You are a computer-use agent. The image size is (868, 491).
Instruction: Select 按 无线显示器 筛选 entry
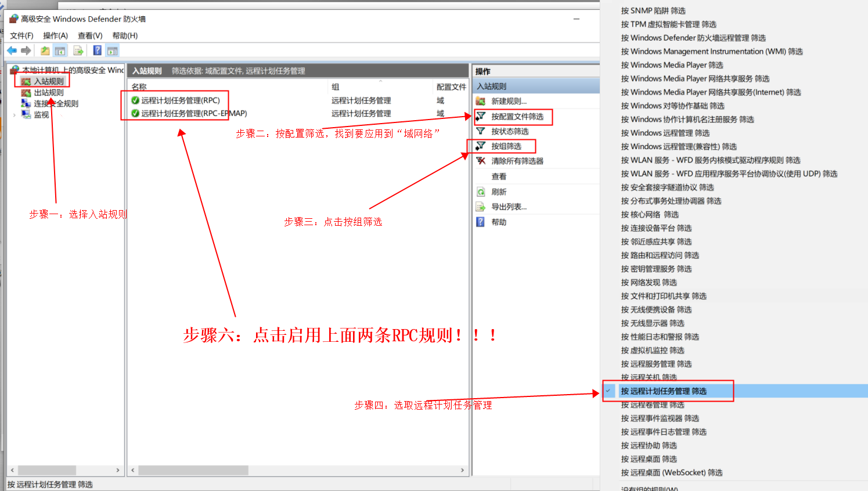click(x=653, y=323)
